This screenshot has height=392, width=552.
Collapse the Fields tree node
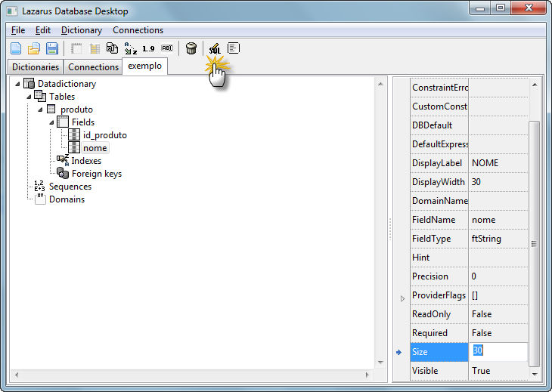click(51, 122)
